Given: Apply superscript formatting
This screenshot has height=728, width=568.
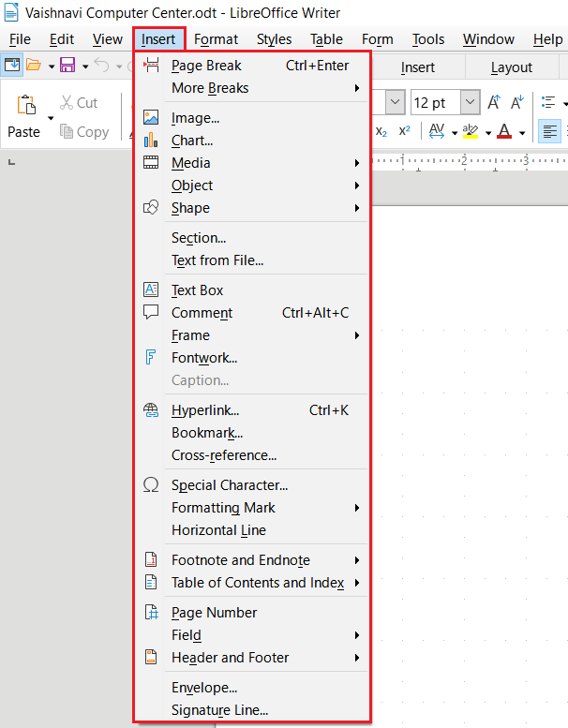Looking at the screenshot, I should click(405, 131).
